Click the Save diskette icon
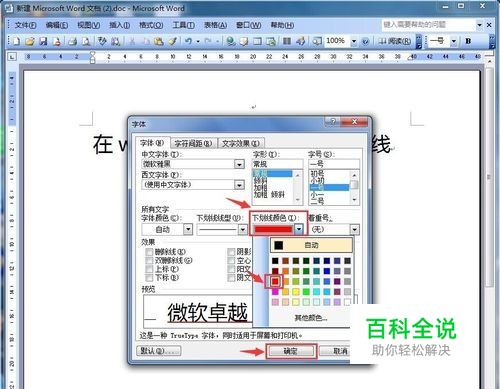 click(x=43, y=41)
